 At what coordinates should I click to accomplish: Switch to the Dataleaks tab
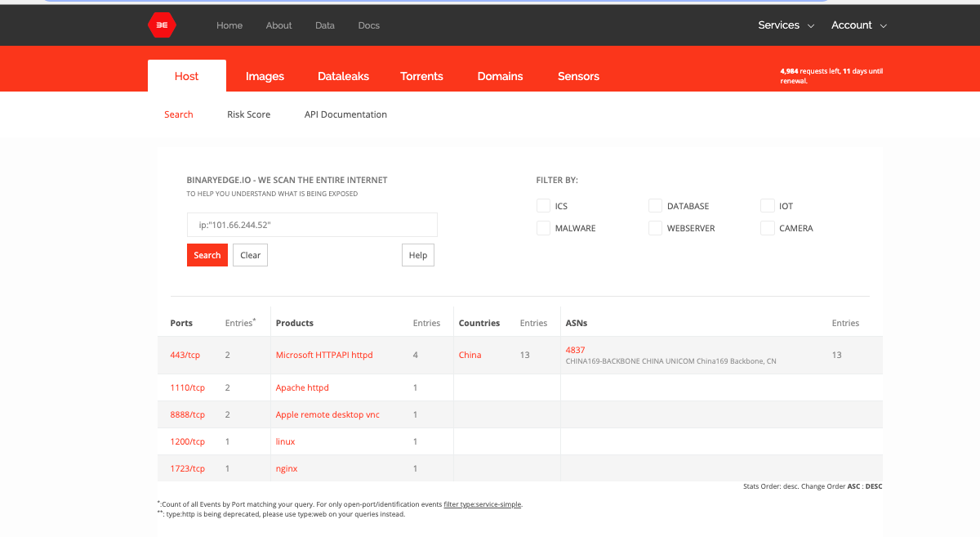(344, 76)
